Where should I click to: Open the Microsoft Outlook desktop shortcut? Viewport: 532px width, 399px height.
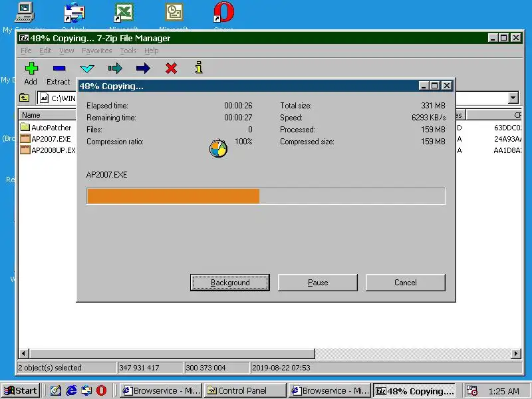point(174,12)
